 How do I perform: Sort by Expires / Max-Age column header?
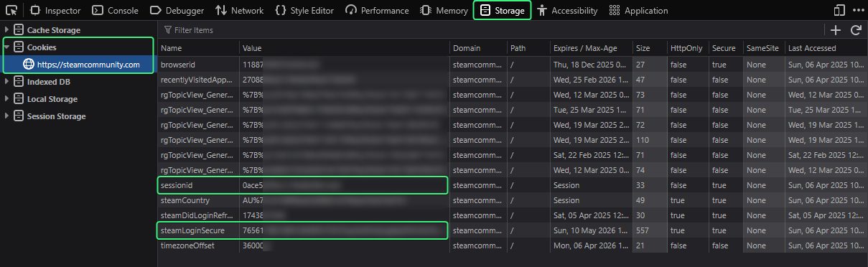(591, 48)
